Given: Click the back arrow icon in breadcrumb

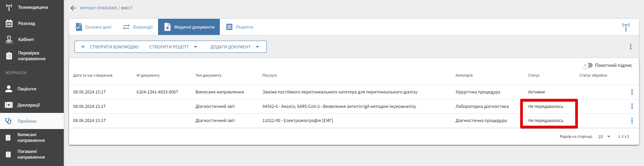Looking at the screenshot, I should (73, 8).
